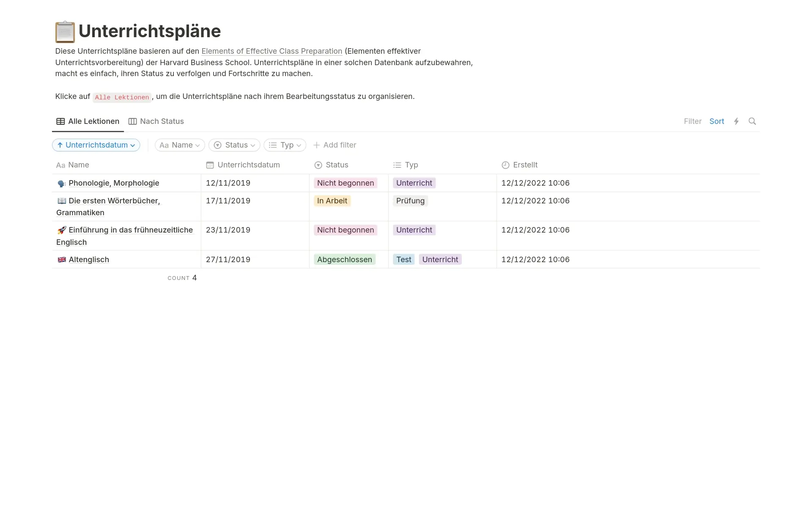This screenshot has width=812, height=507.
Task: Open the Phonologie, Morphologie lesson page
Action: tap(114, 183)
